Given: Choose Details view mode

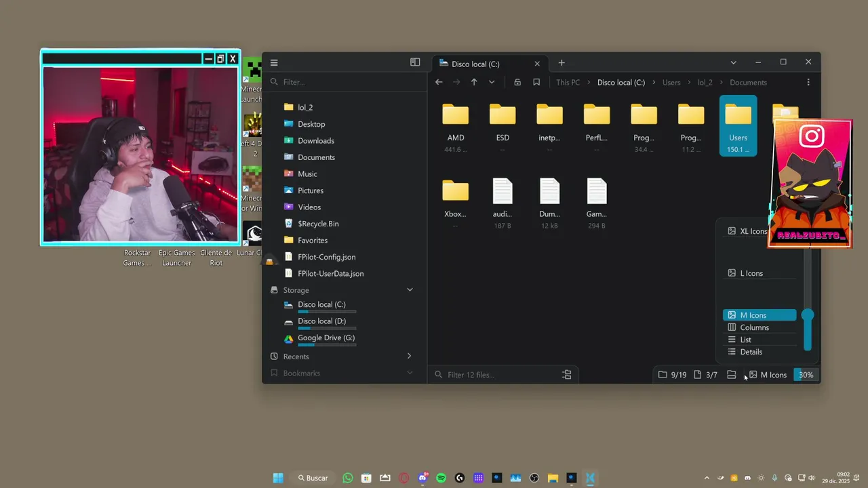Looking at the screenshot, I should tap(759, 352).
